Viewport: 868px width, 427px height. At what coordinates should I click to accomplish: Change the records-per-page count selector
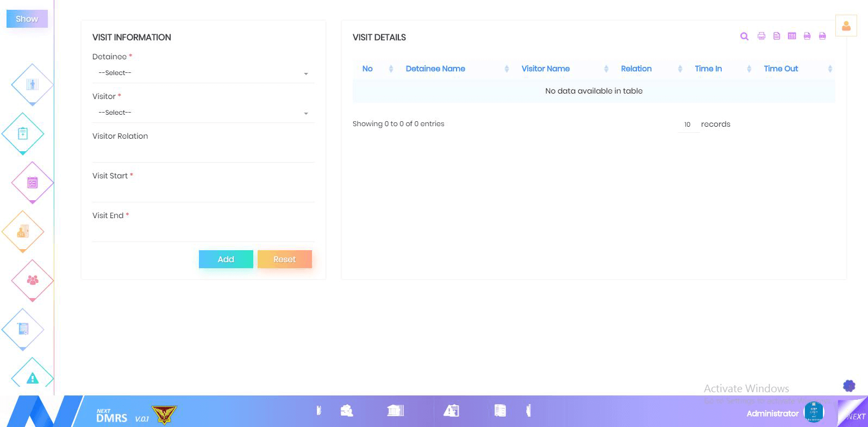[688, 125]
